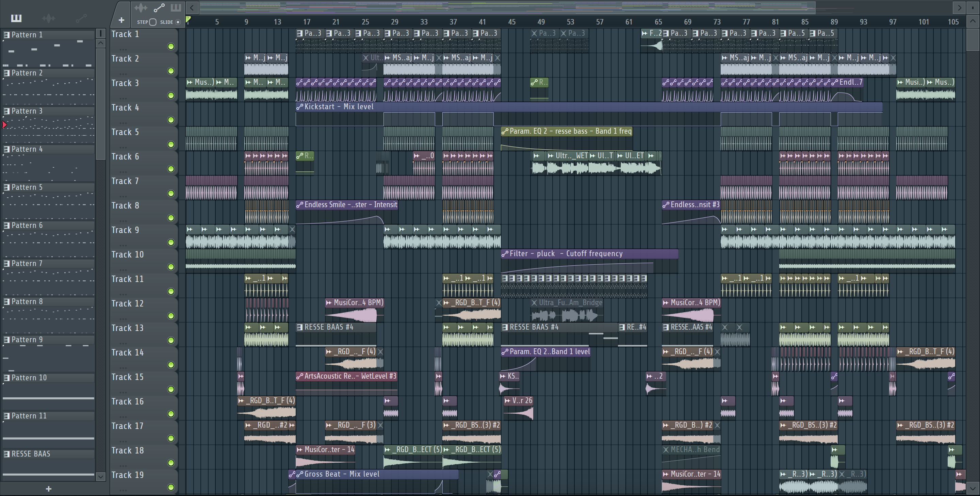Add a new pattern at picker bottom

click(48, 489)
